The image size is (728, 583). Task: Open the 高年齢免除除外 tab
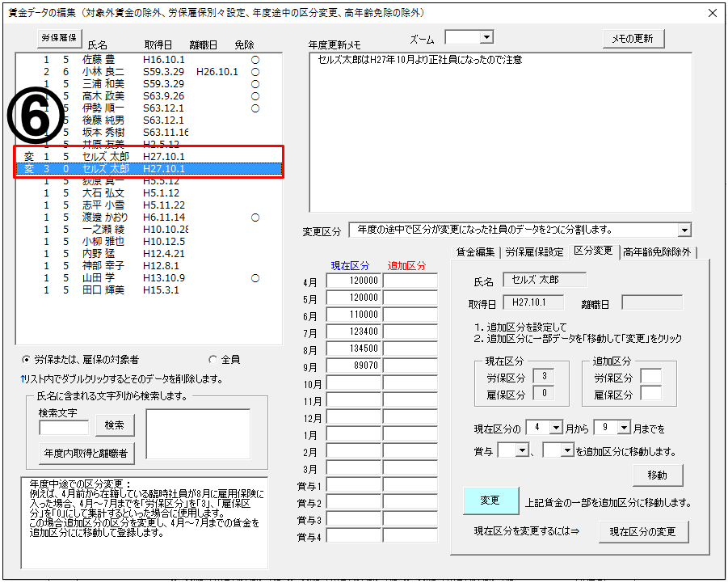coord(657,251)
